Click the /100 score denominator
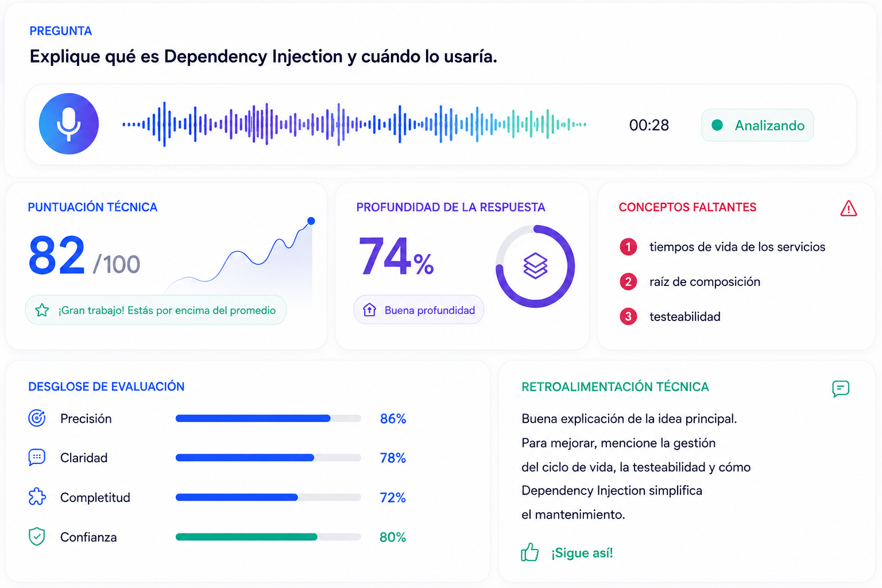This screenshot has width=882, height=588. point(117,264)
